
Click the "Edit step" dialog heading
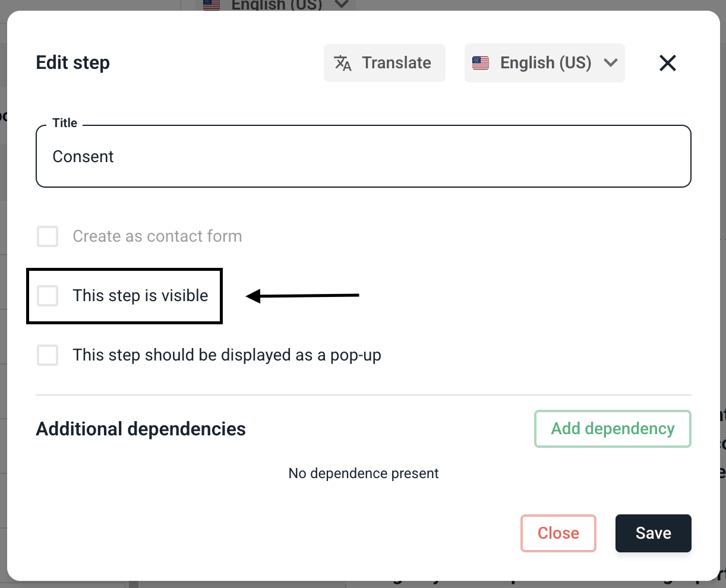click(73, 63)
